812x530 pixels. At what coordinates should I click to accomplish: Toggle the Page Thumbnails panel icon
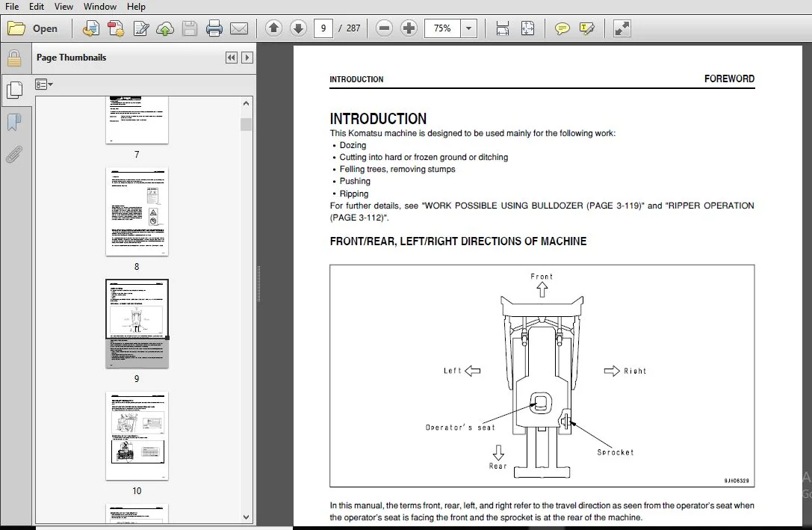(x=14, y=90)
